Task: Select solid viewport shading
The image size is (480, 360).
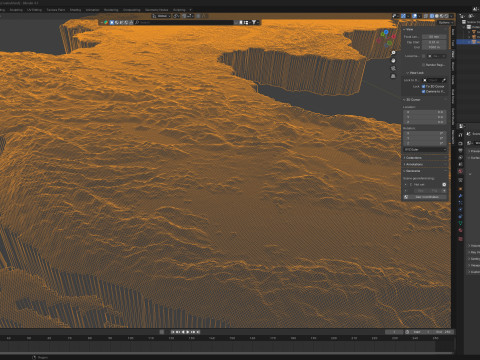Action: click(x=437, y=16)
